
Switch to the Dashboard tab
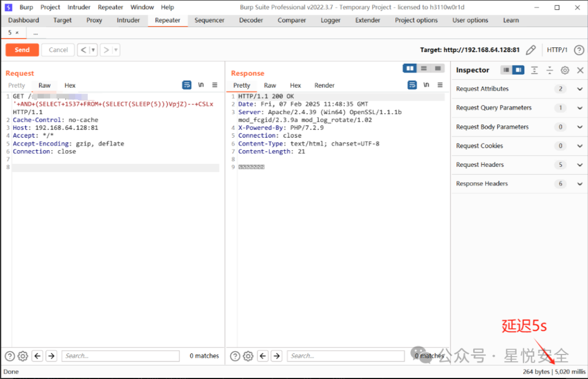23,20
